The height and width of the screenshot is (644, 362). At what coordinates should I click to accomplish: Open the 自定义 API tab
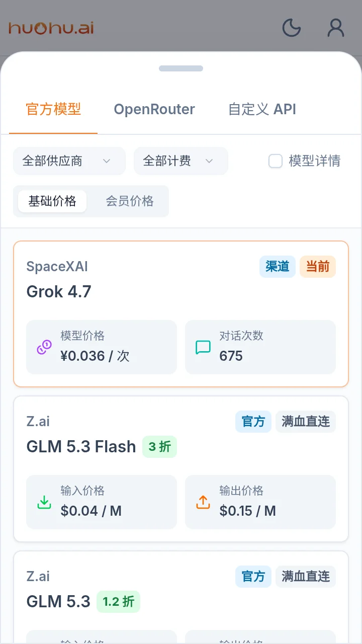tap(262, 109)
